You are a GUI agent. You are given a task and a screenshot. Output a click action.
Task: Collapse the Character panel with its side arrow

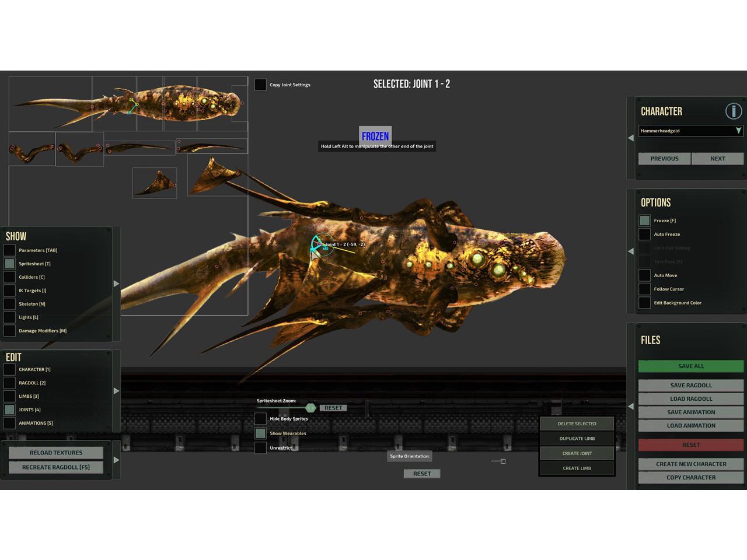click(631, 138)
